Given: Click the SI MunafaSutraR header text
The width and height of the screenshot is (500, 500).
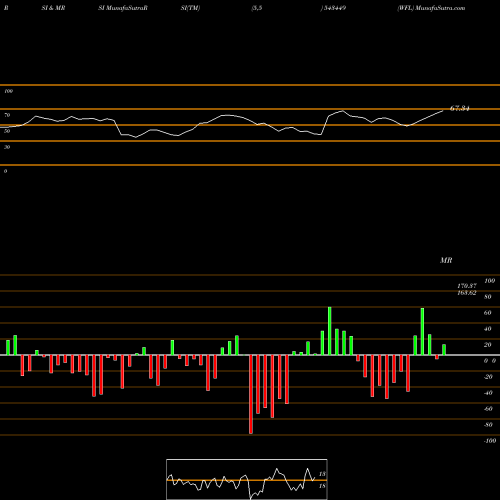Looking at the screenshot, I should (x=123, y=8).
